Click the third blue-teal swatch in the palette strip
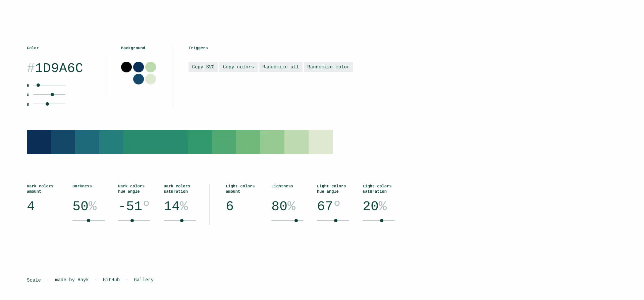The width and height of the screenshot is (644, 300). click(x=87, y=142)
